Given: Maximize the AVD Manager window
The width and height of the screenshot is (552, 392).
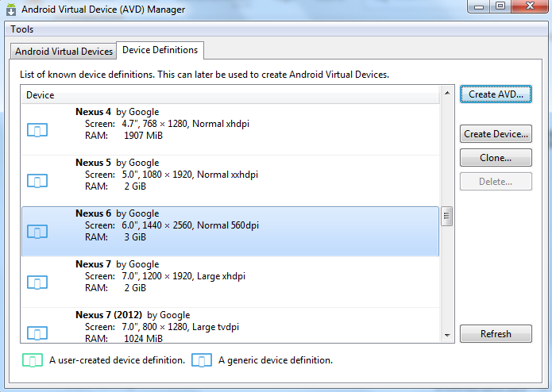Looking at the screenshot, I should 500,6.
